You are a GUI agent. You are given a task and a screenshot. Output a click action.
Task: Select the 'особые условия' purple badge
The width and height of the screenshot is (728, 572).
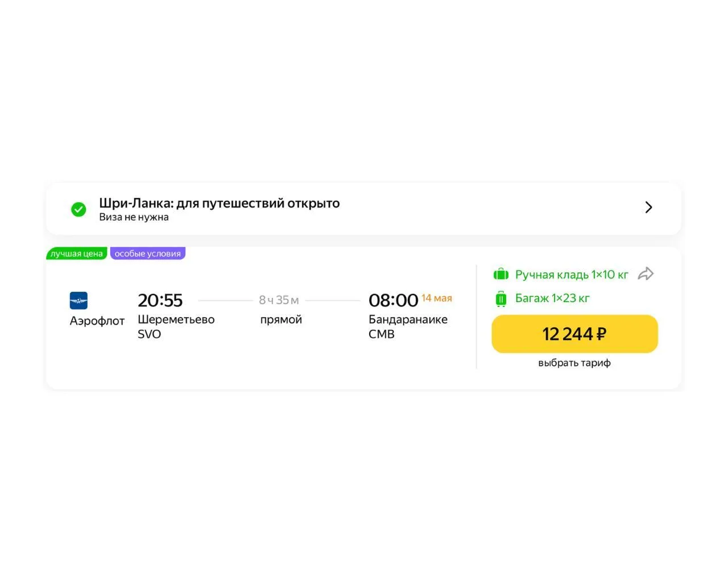(148, 254)
